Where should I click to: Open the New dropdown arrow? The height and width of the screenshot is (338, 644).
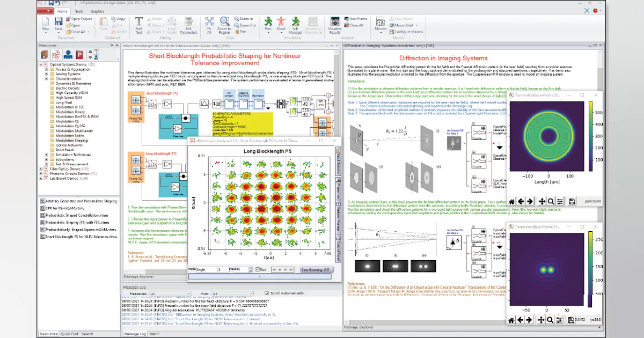point(46,32)
